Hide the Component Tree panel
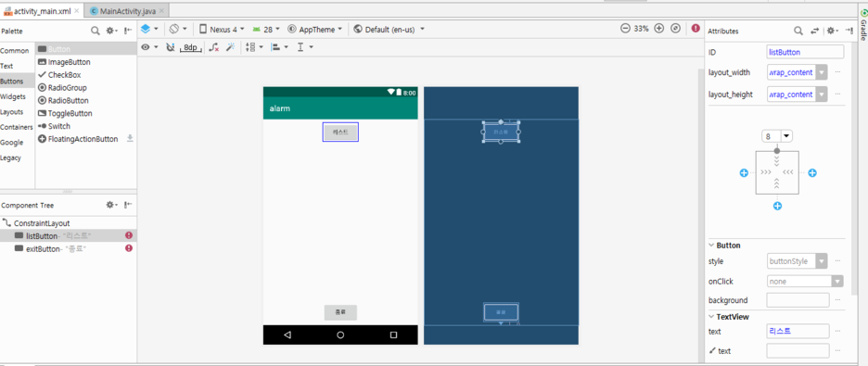The height and width of the screenshot is (366, 868). click(128, 205)
